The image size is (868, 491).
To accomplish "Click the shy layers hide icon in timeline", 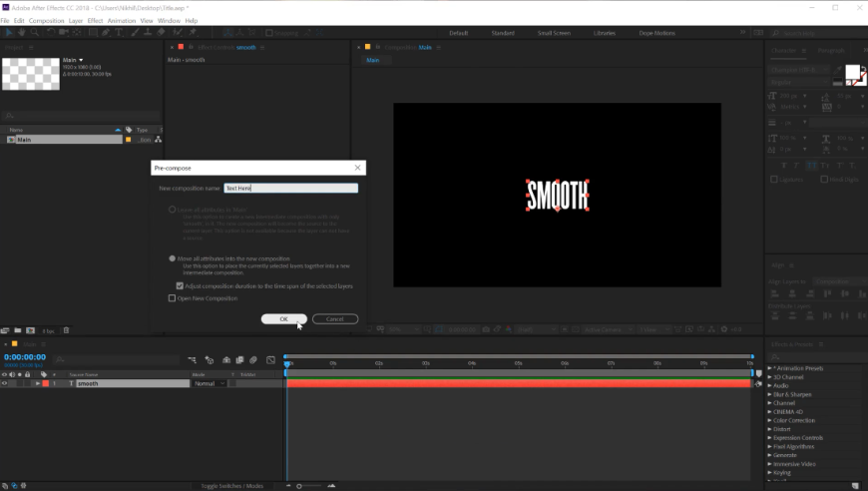I will click(x=226, y=360).
